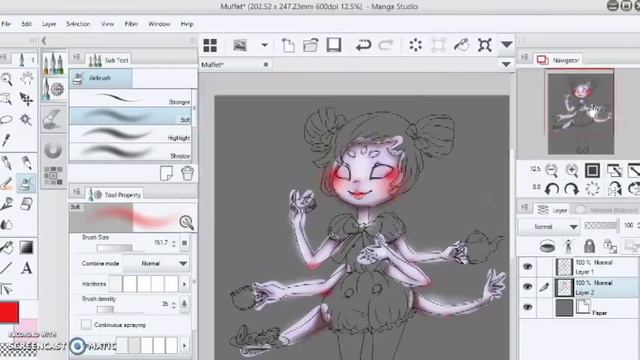This screenshot has height=360, width=640.
Task: Open the File menu
Action: coord(6,24)
